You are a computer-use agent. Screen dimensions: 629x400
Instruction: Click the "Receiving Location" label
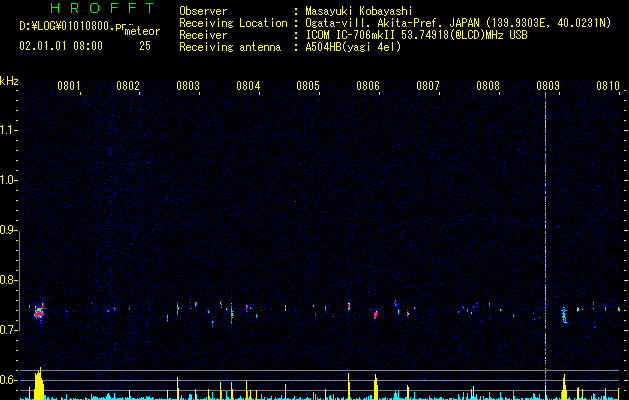click(x=233, y=23)
